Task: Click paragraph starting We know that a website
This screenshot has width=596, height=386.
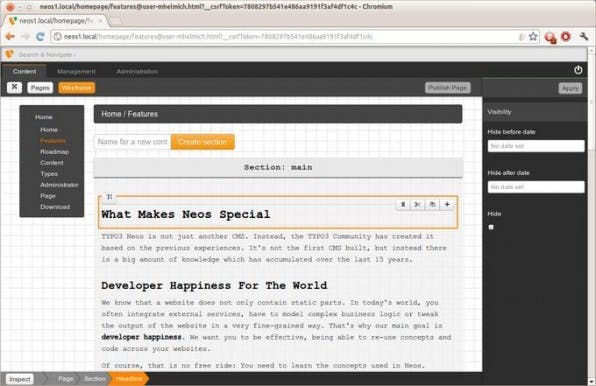Action: [276, 326]
